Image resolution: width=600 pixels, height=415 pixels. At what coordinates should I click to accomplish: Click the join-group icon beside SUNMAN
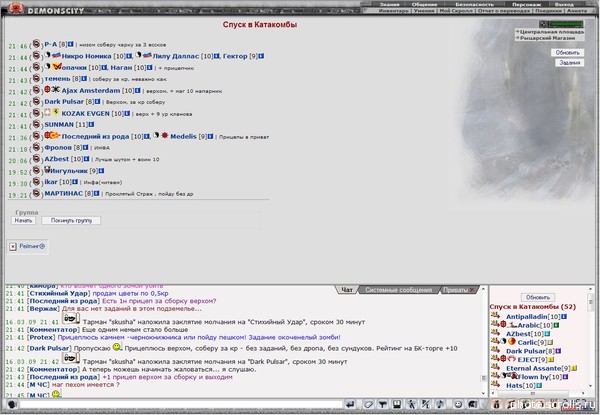(x=36, y=124)
